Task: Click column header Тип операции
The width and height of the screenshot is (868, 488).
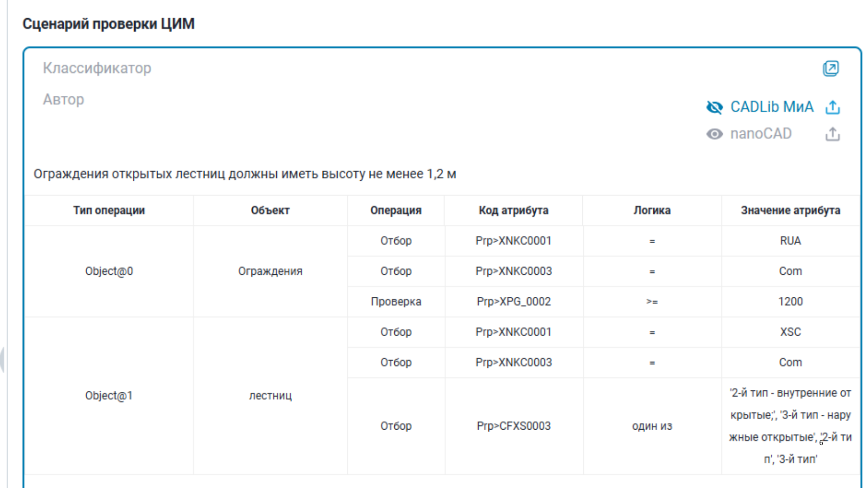Action: [x=109, y=211]
